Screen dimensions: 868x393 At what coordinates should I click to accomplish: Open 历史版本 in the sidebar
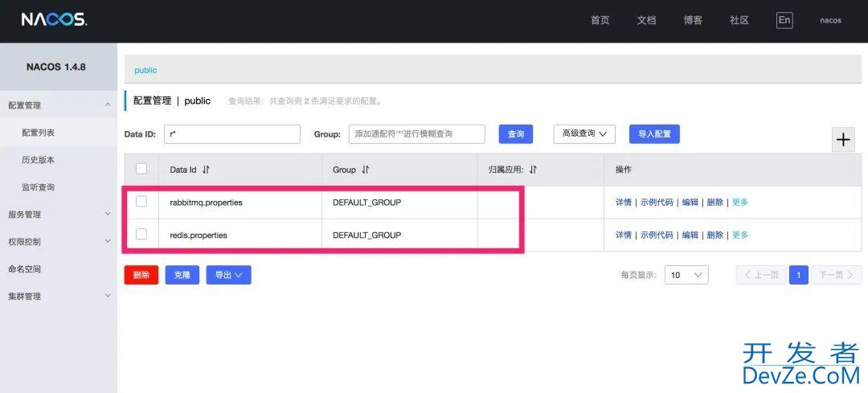coord(38,160)
